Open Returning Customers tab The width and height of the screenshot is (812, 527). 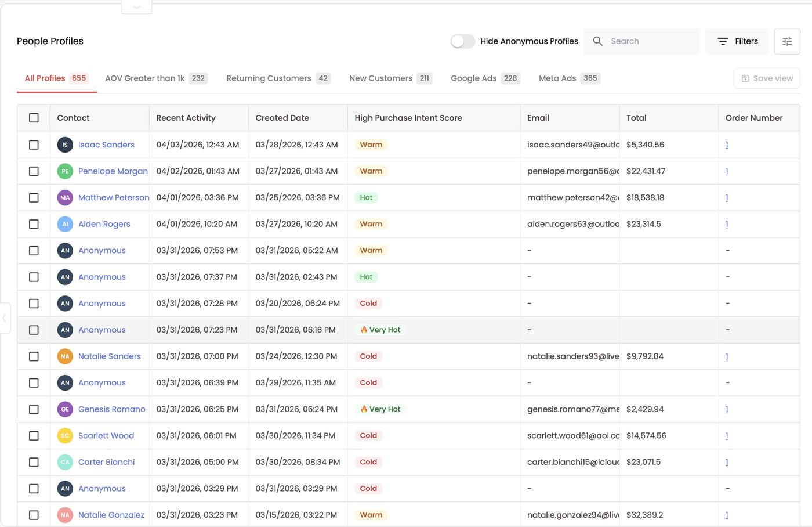click(x=278, y=78)
